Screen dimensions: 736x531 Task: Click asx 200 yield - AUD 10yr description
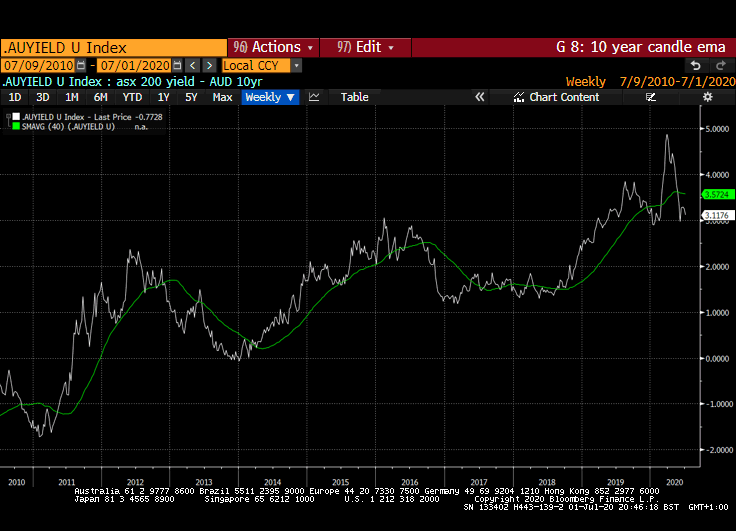[x=189, y=82]
